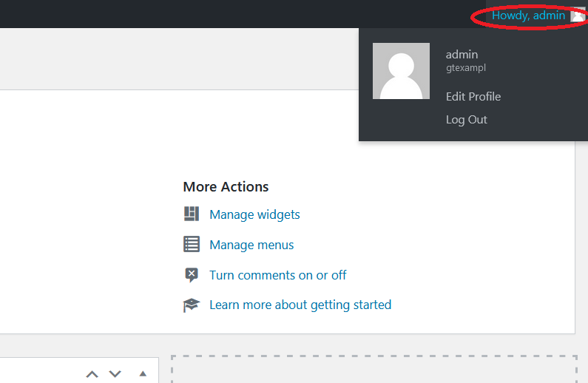The image size is (588, 383).
Task: Click the empty dashed widget drop area
Action: tap(374, 369)
